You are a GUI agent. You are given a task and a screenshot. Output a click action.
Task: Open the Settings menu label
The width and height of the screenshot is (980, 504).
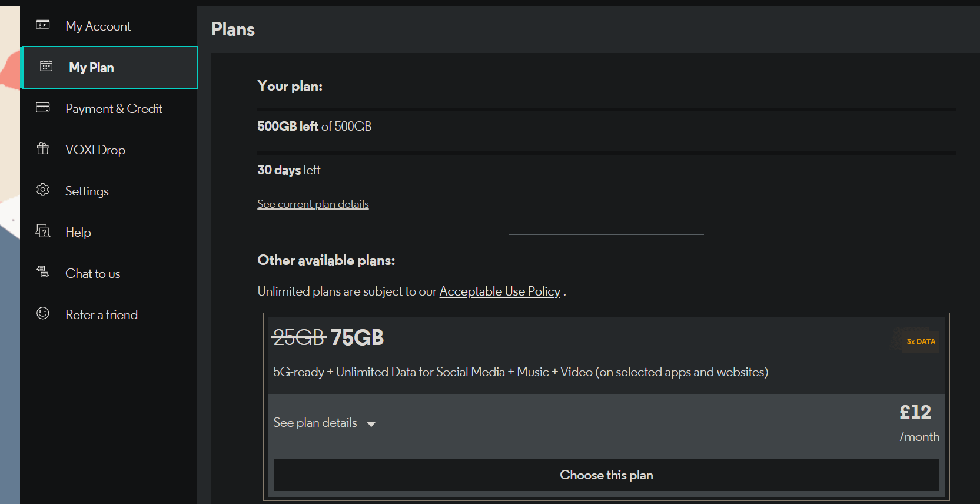point(87,191)
